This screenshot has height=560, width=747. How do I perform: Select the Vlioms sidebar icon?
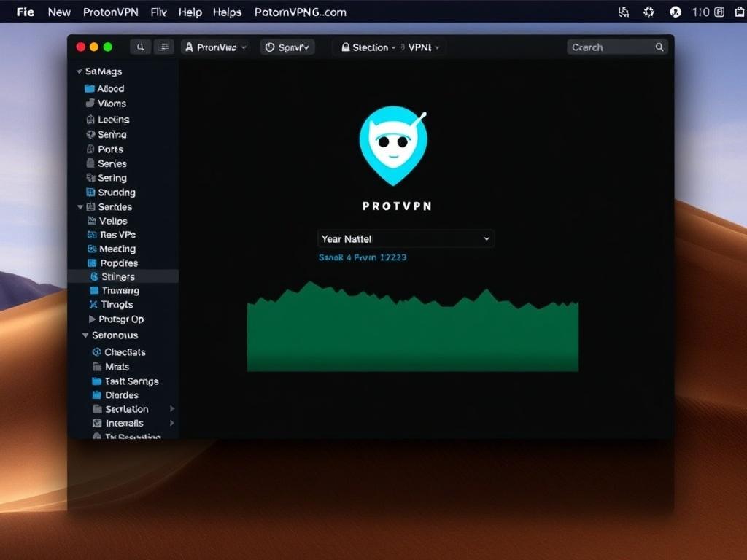[90, 103]
